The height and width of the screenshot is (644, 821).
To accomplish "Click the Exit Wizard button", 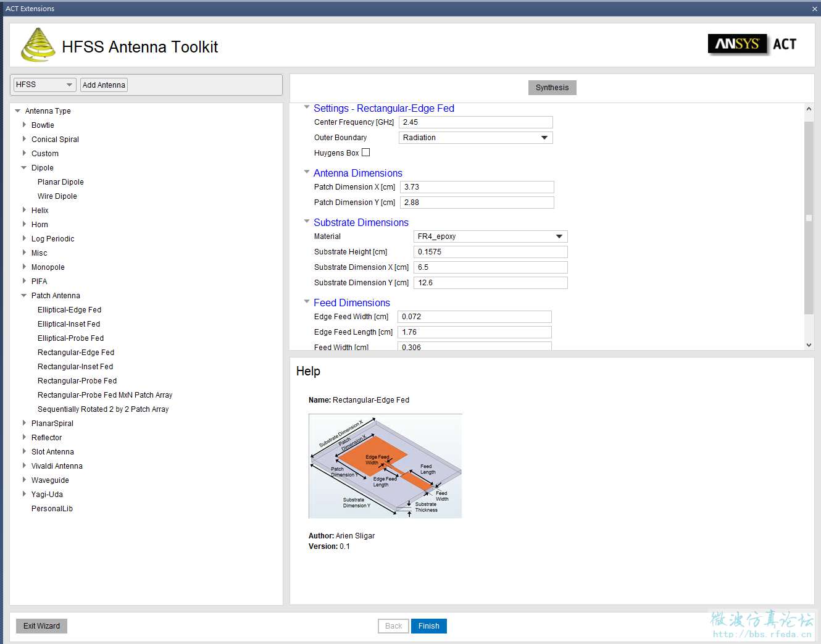I will click(x=42, y=626).
